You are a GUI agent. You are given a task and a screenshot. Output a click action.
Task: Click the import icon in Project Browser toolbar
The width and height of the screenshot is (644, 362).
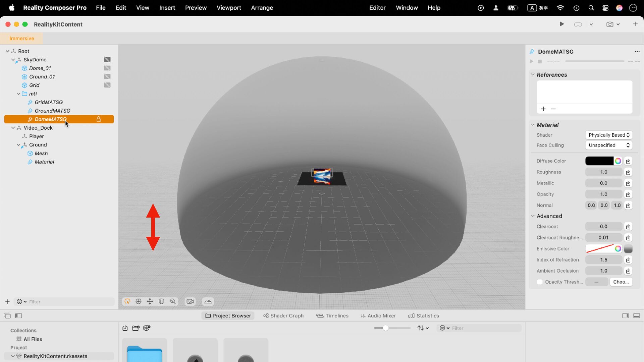point(125,328)
